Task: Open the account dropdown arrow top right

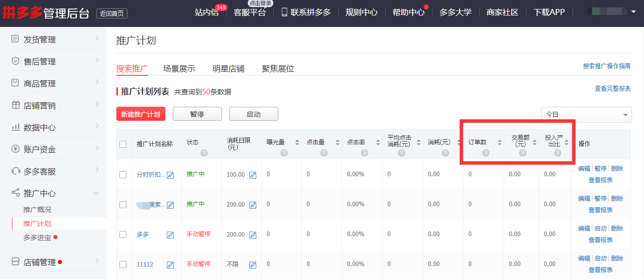Action: 634,11
